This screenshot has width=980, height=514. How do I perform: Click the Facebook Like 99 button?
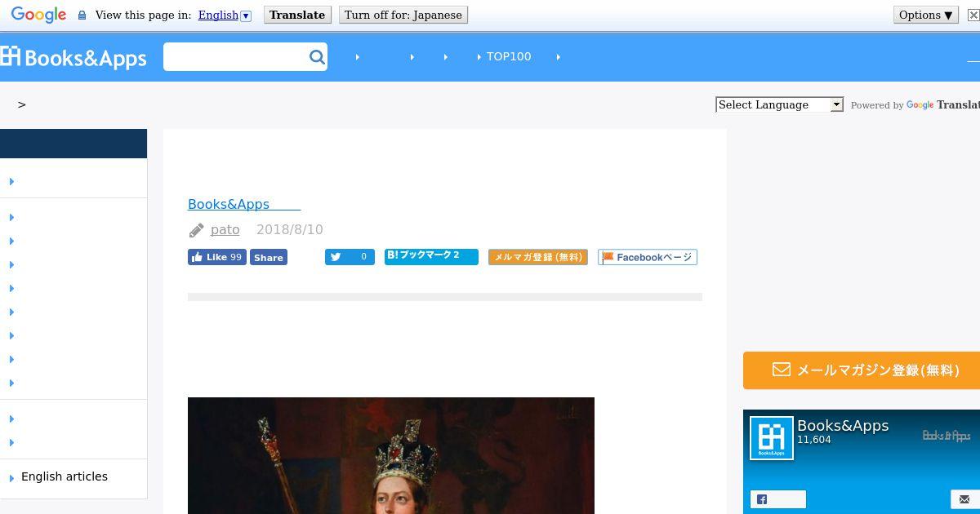(217, 257)
